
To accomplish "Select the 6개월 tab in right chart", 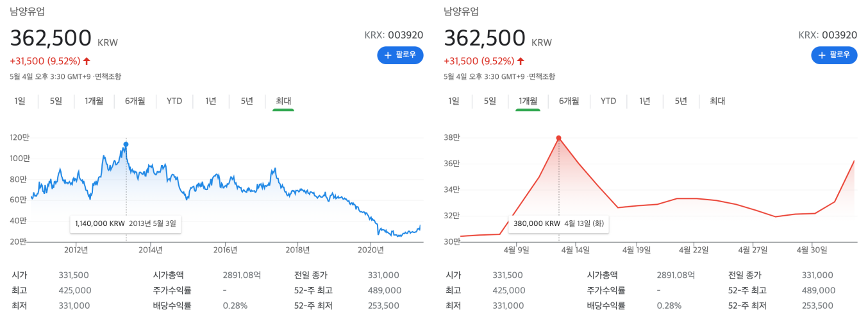I will point(569,101).
